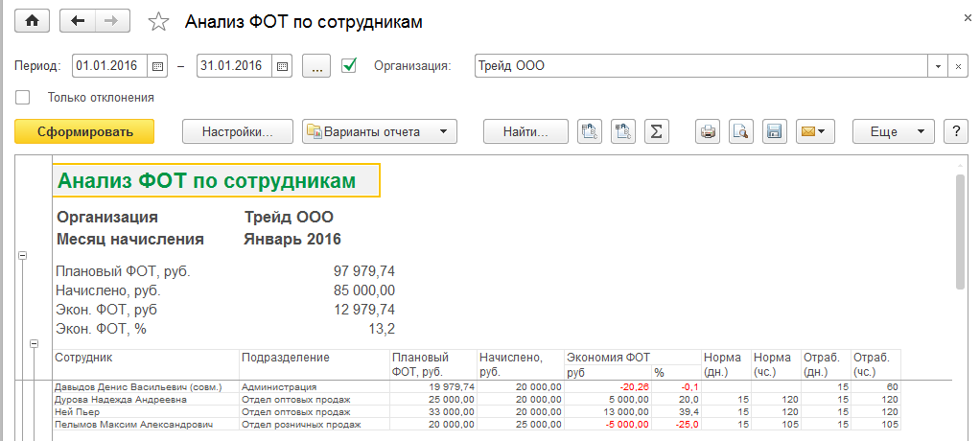
Task: Click the value Январь 2016
Action: tap(292, 240)
